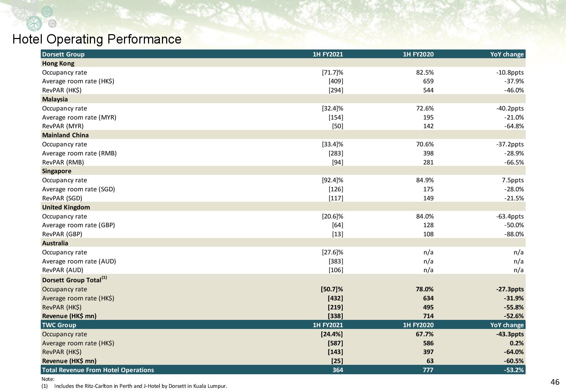Click the Hotel Operating Performance title
Image resolution: width=566 pixels, height=392 pixels.
point(97,39)
